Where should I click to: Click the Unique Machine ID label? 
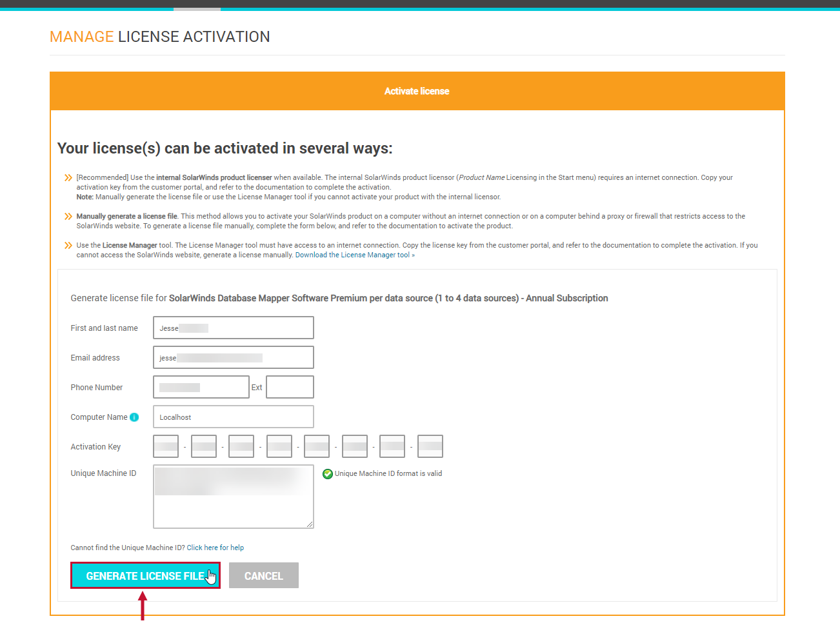click(x=103, y=473)
